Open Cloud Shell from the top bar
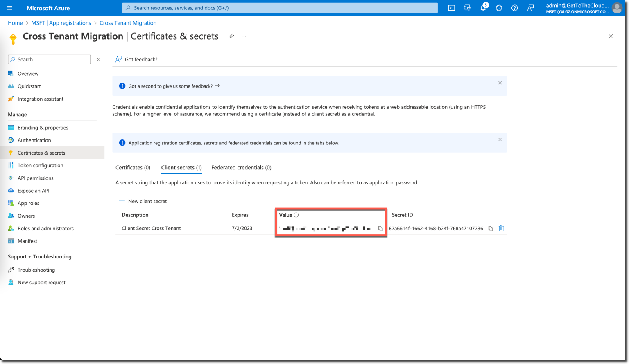 (x=451, y=8)
